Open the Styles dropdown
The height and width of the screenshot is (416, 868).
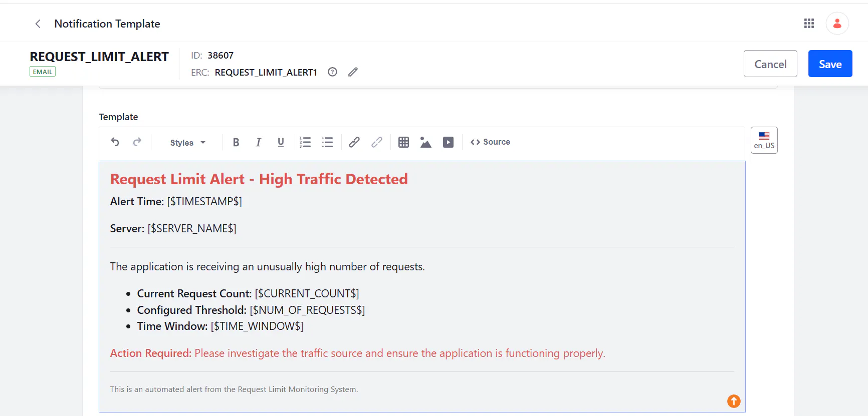coord(188,143)
